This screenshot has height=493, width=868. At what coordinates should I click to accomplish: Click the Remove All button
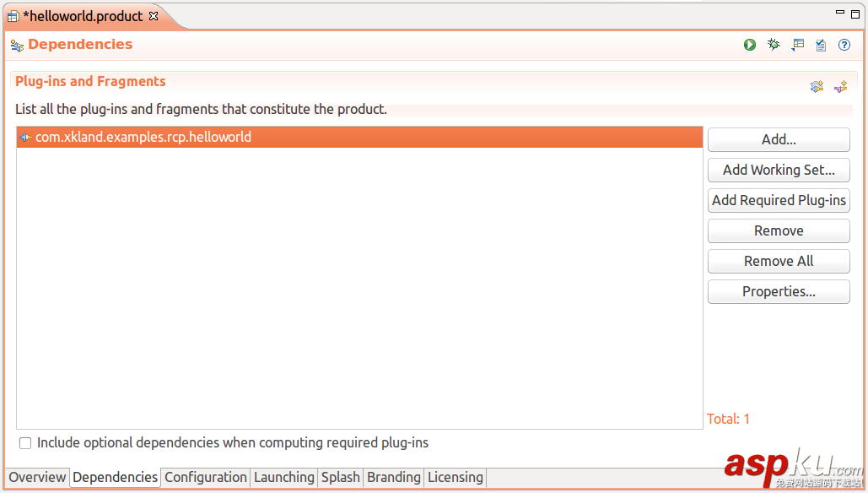779,262
